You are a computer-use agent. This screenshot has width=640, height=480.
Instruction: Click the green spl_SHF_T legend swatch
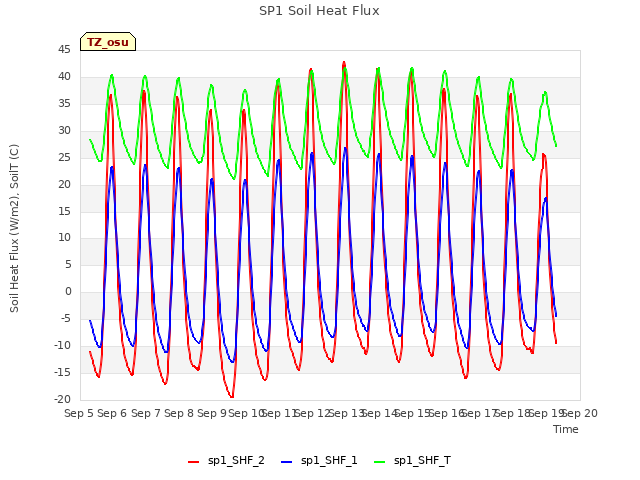pos(380,462)
